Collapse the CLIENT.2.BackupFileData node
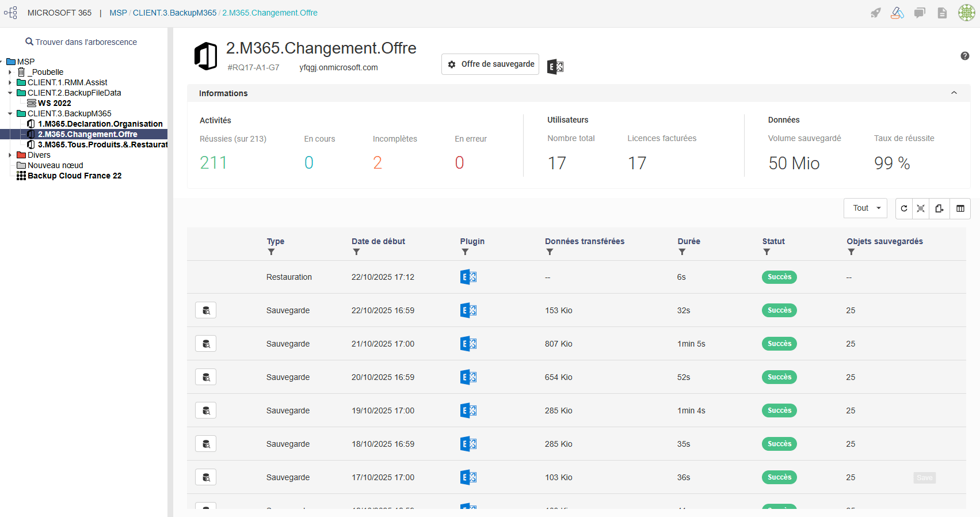The image size is (980, 517). [x=10, y=93]
